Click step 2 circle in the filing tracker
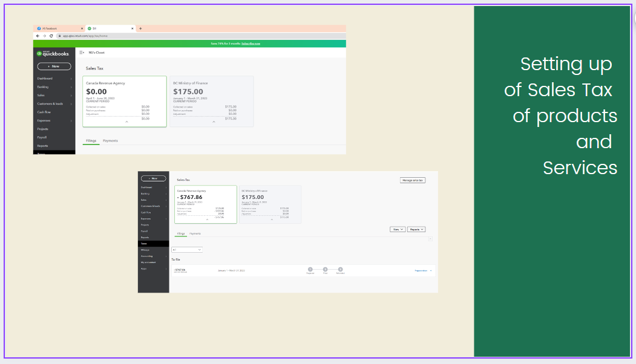 [326, 270]
